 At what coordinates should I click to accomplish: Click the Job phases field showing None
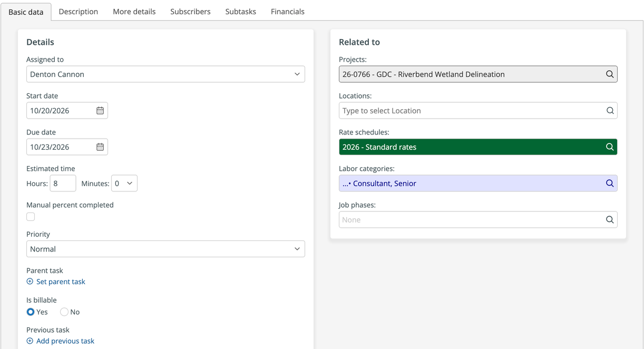click(x=478, y=220)
